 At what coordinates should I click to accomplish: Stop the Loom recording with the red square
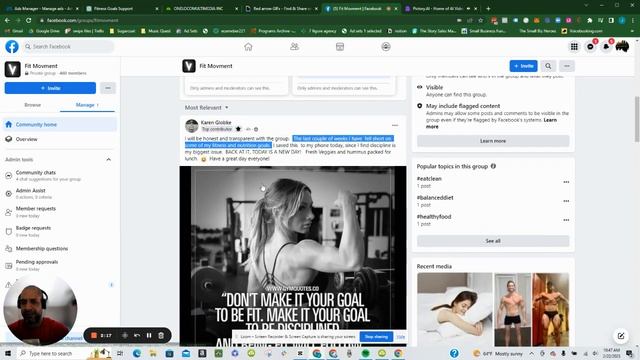94,336
